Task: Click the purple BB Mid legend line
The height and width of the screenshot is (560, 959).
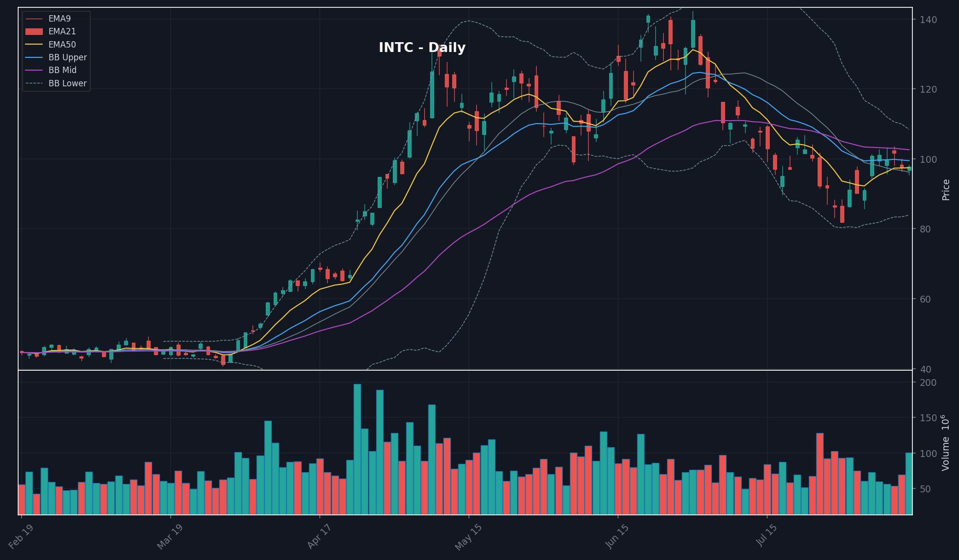Action: point(34,70)
